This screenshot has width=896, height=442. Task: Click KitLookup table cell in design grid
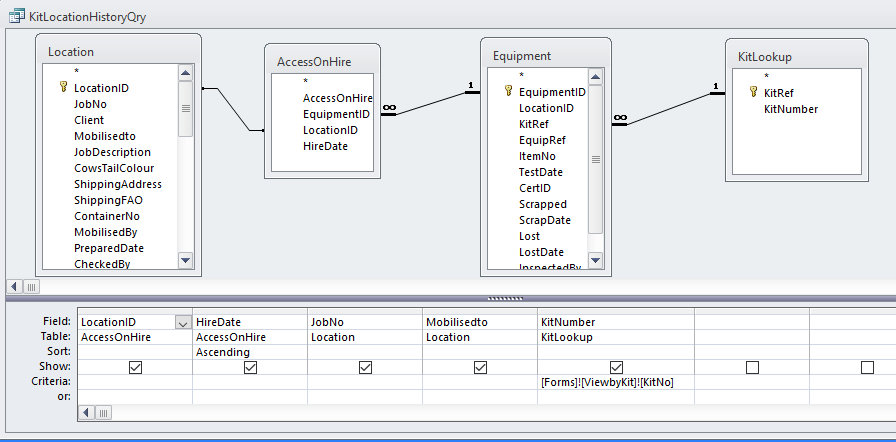(616, 337)
